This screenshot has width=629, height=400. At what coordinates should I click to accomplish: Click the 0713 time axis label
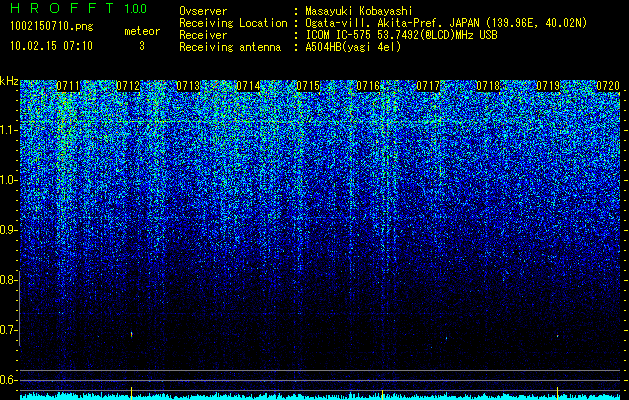188,86
